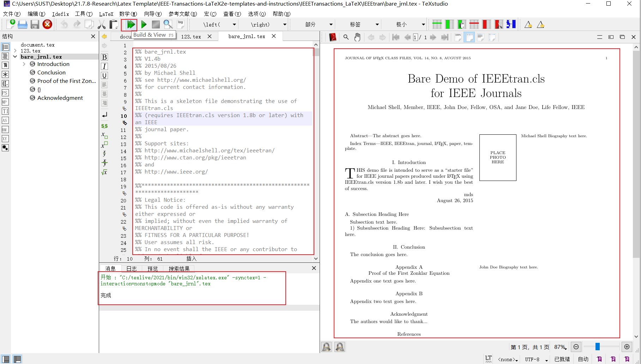Apply bold formatting with the B icon
The height and width of the screenshot is (364, 641).
[x=104, y=57]
